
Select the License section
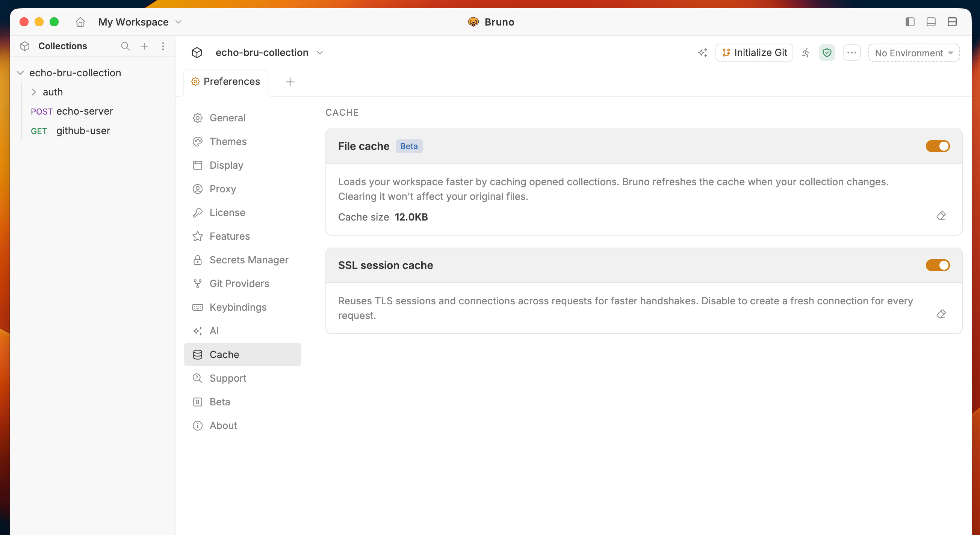[x=242, y=213]
